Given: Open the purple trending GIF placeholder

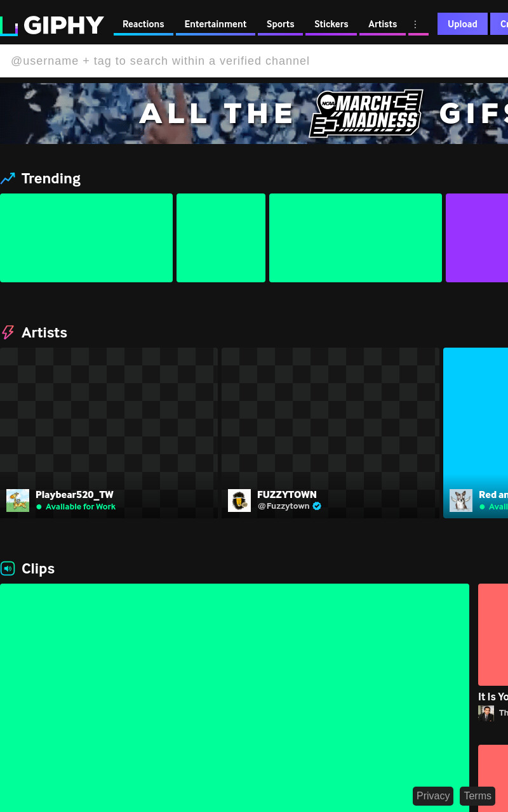Looking at the screenshot, I should (x=477, y=238).
